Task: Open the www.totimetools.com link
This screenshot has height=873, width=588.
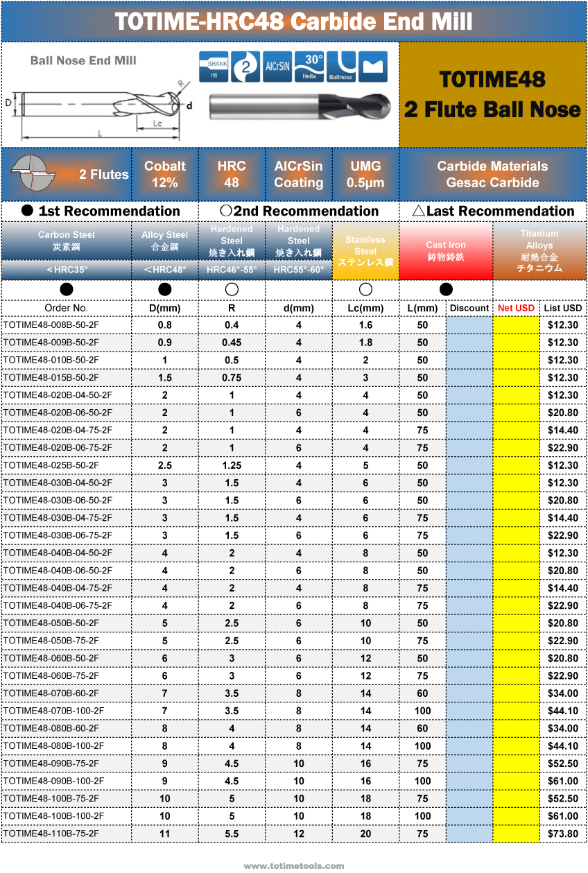Action: pyautogui.click(x=294, y=865)
